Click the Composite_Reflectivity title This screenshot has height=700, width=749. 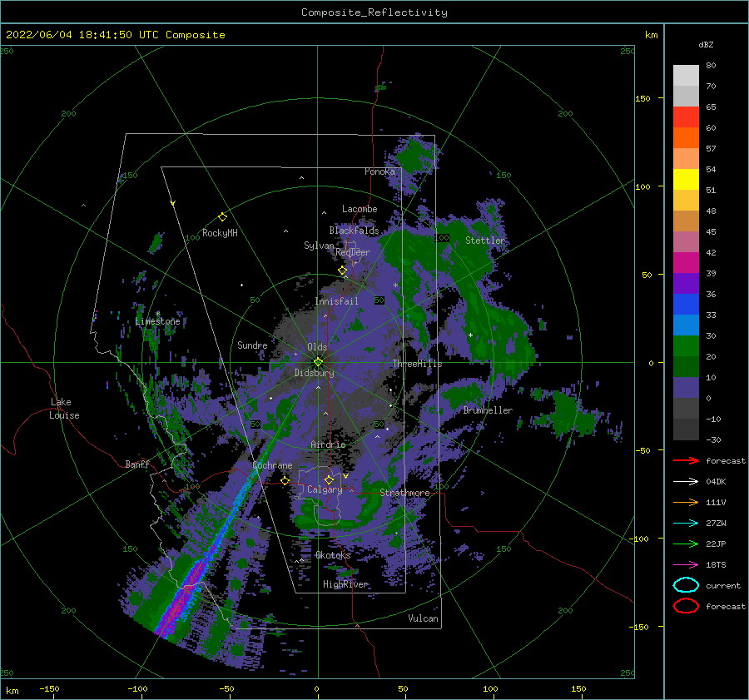pos(374,12)
